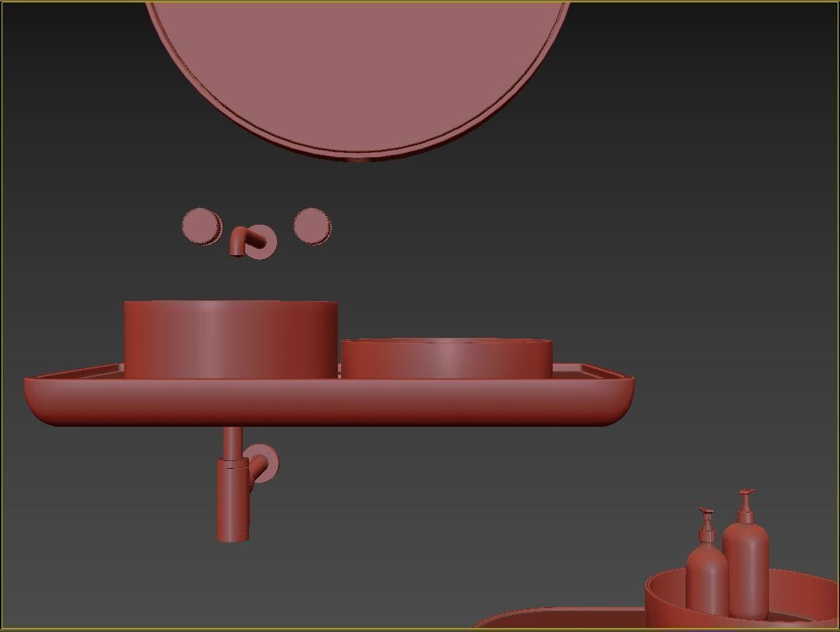The image size is (840, 632).
Task: Select the wall-mounted faucet spout
Action: [x=254, y=242]
